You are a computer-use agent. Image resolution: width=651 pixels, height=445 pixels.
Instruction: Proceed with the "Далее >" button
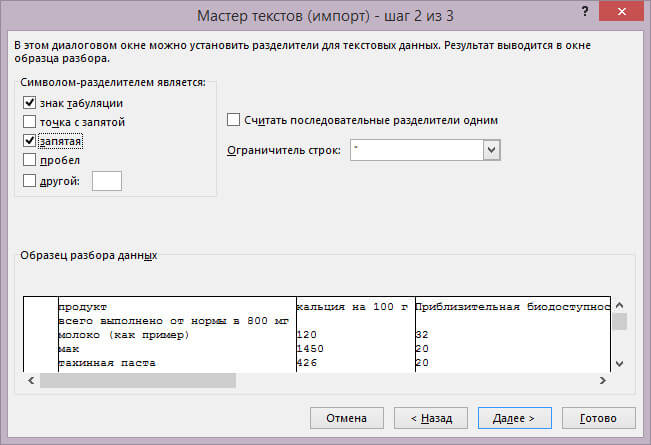[514, 416]
